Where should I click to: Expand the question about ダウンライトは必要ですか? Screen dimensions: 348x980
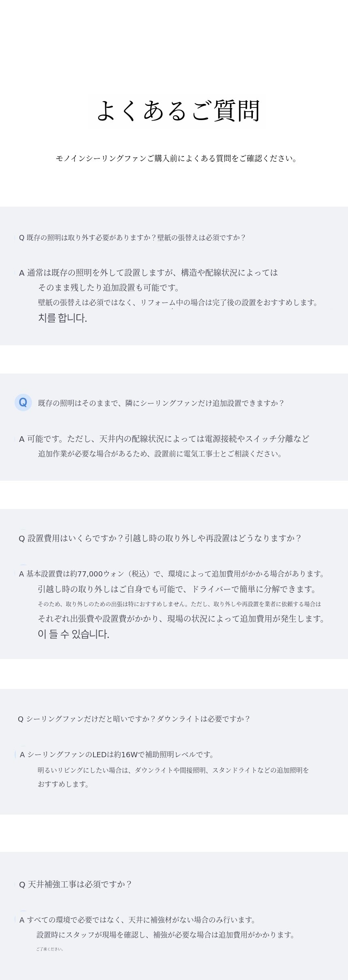138,719
